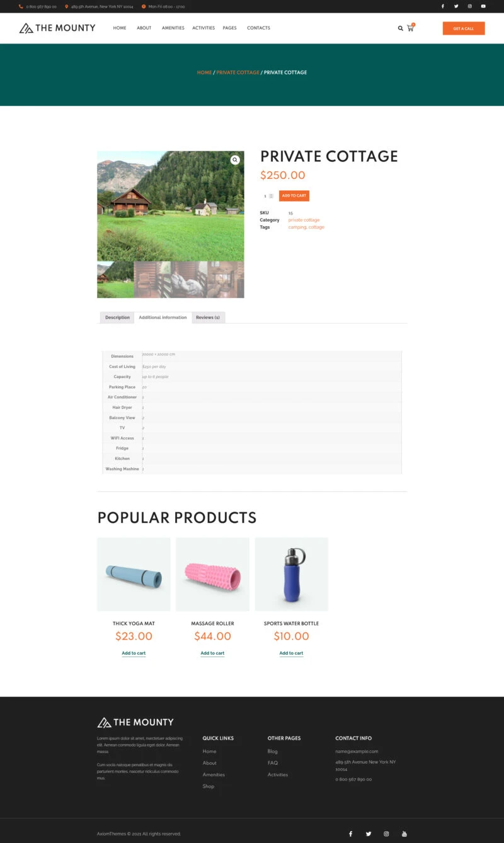Click The Mounty logo in header
This screenshot has width=504, height=843.
(x=57, y=28)
